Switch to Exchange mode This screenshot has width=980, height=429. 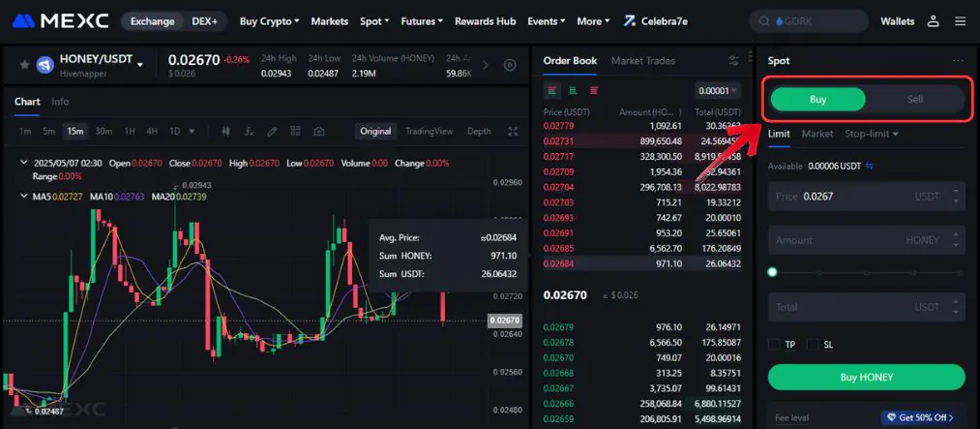pyautogui.click(x=153, y=21)
